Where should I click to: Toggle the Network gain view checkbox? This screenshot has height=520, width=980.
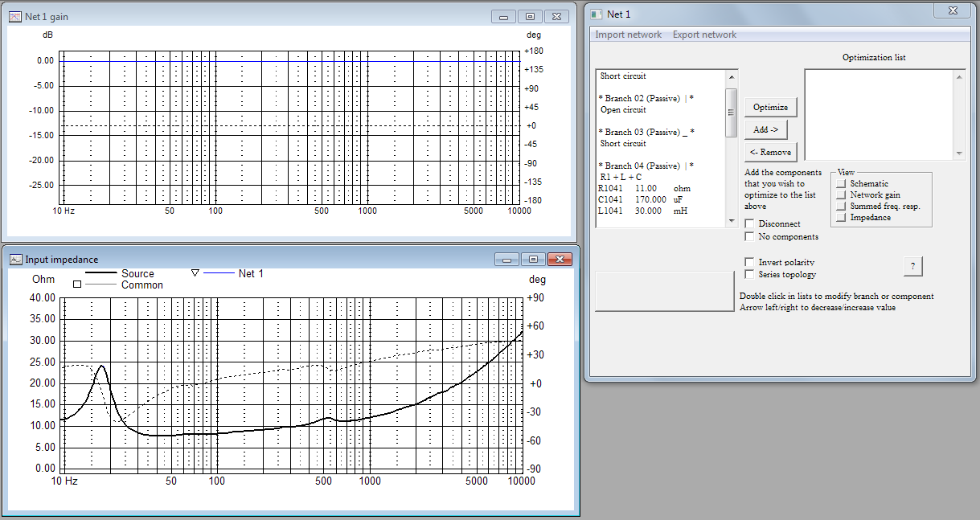[842, 195]
